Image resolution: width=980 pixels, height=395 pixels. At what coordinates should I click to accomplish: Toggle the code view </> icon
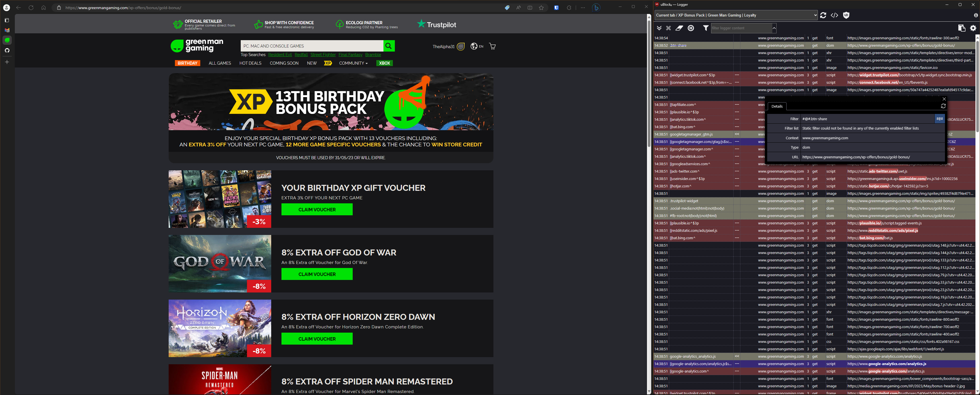click(x=835, y=15)
